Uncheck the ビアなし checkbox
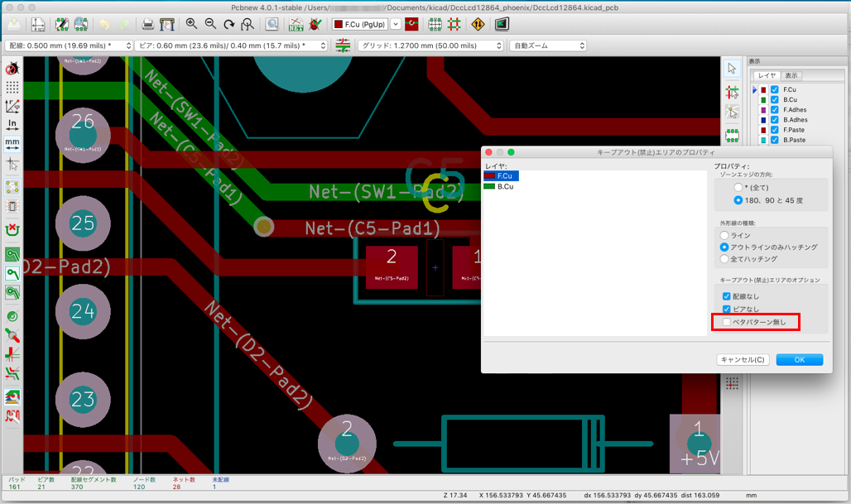 pos(726,309)
